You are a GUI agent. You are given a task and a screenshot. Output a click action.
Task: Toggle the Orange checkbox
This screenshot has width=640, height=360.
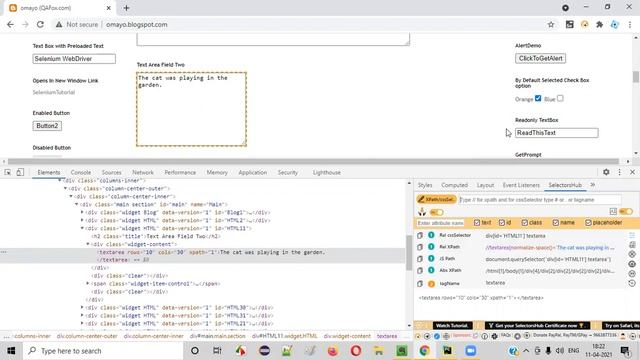538,98
